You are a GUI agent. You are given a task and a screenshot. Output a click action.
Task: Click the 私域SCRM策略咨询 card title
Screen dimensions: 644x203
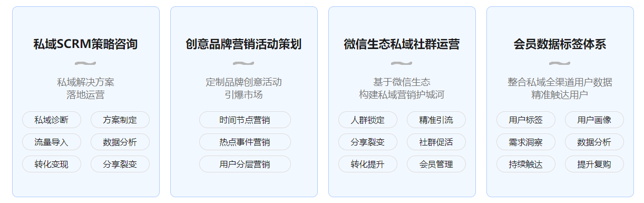(x=85, y=44)
